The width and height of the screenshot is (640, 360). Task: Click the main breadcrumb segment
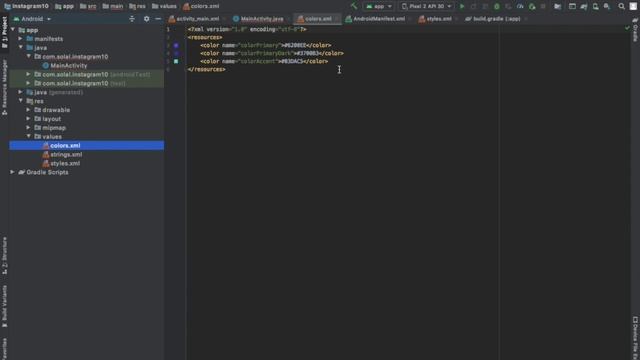point(113,6)
